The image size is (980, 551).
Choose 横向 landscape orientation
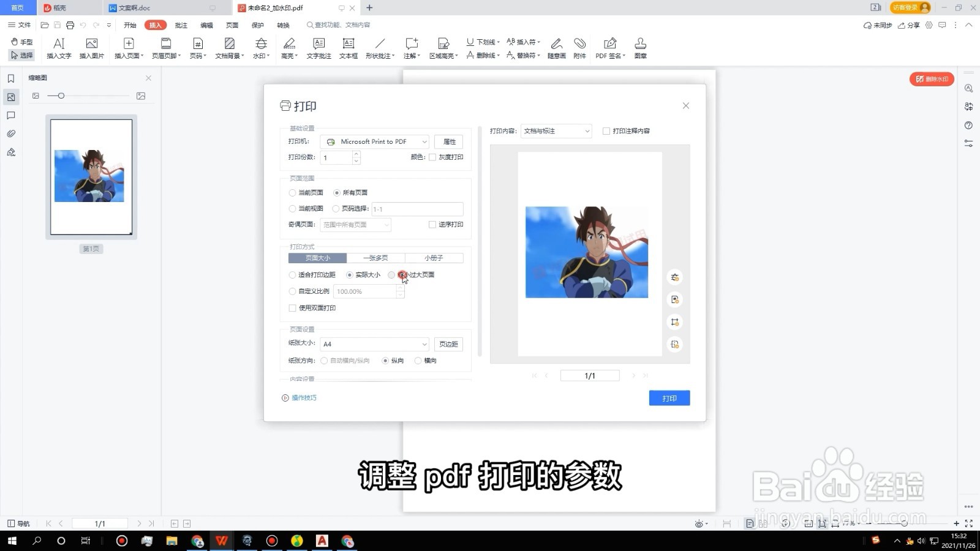(418, 361)
